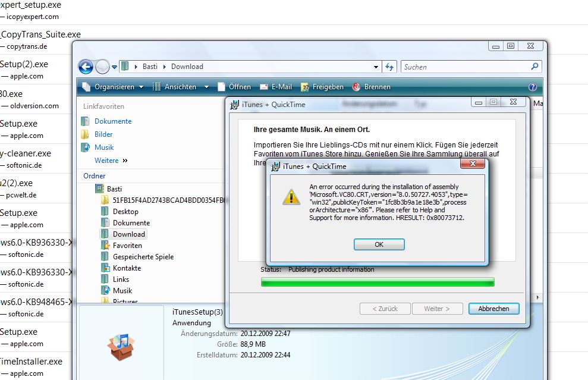The image size is (588, 380).
Task: Open the pcwelt.de source link
Action: (x=21, y=195)
